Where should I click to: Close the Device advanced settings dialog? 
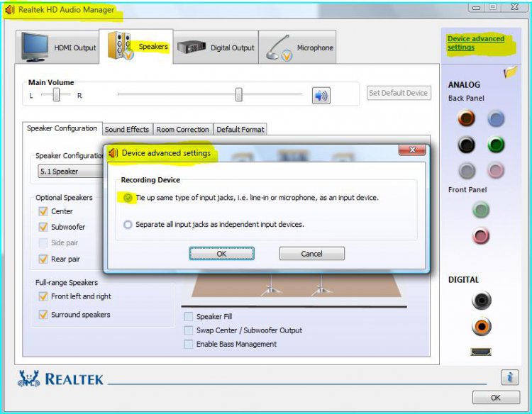click(x=412, y=150)
